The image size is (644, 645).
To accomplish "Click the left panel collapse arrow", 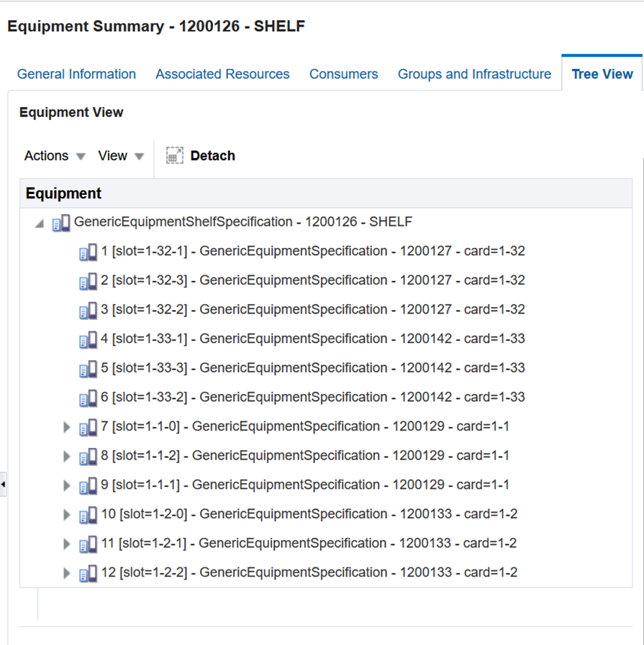I will coord(4,484).
